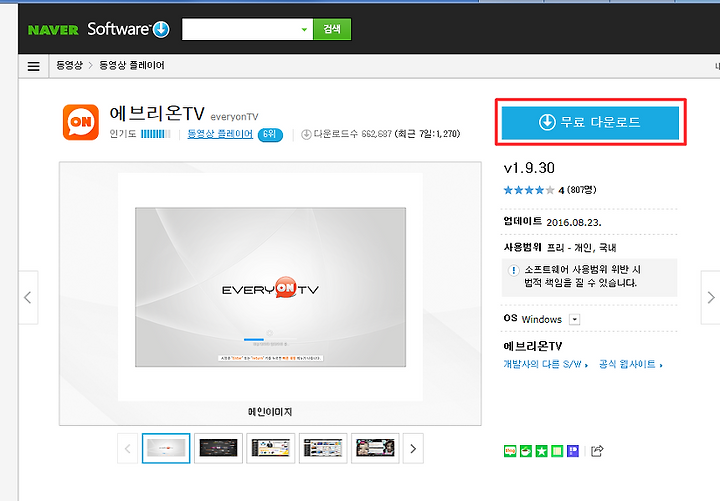This screenshot has height=501, width=720.
Task: Click the 동영상 플레이어 breadcrumb
Action: click(132, 65)
